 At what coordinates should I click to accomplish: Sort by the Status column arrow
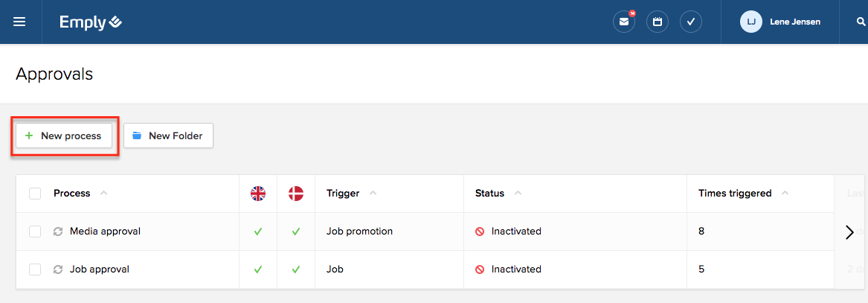pyautogui.click(x=518, y=194)
